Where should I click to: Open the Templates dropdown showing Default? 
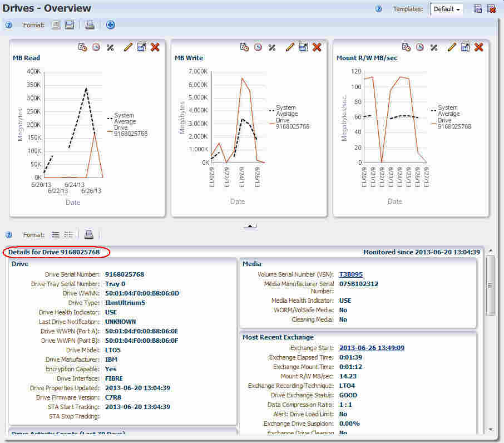pyautogui.click(x=447, y=9)
